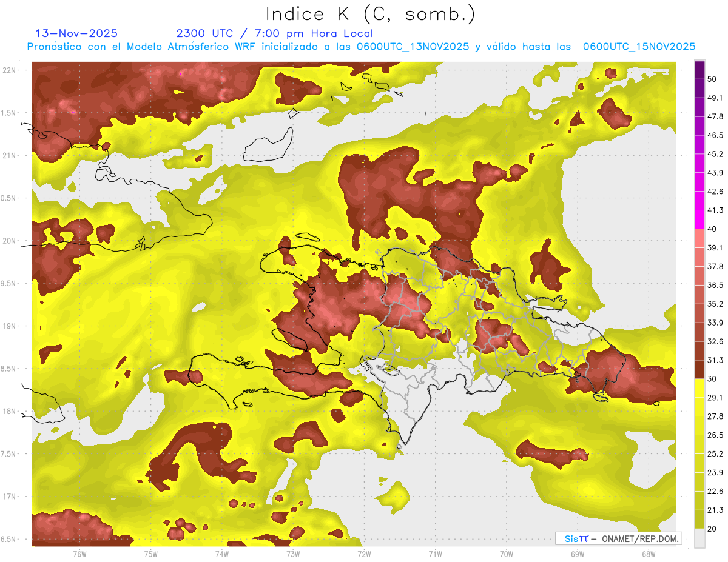
Task: Click the "68W" longitude label
Action: pos(649,554)
